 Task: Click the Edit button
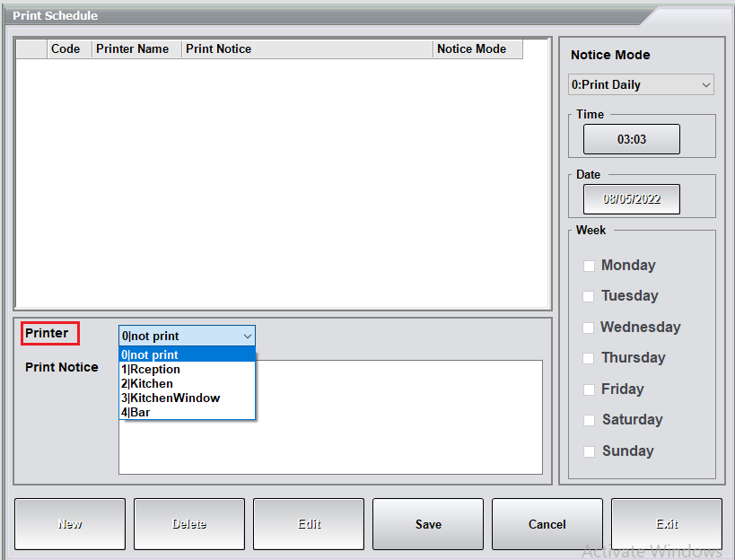pyautogui.click(x=309, y=524)
